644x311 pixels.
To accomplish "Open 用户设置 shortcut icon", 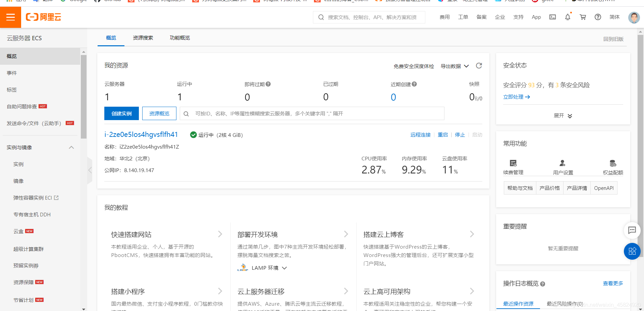I will coord(562,163).
